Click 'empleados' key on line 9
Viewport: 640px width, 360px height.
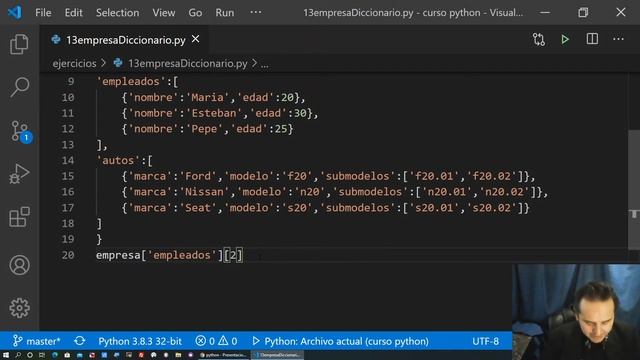tap(131, 82)
